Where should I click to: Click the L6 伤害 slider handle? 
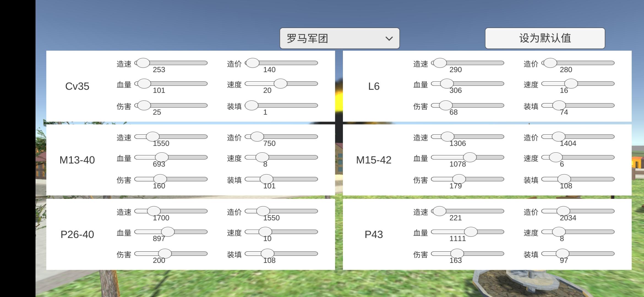pyautogui.click(x=446, y=105)
